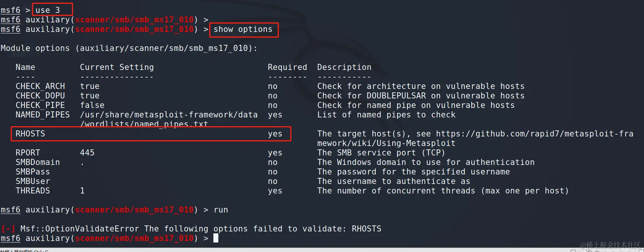Viewport: 644px width, 252px height.
Task: Click the highlighted "show options" command
Action: [x=243, y=30]
